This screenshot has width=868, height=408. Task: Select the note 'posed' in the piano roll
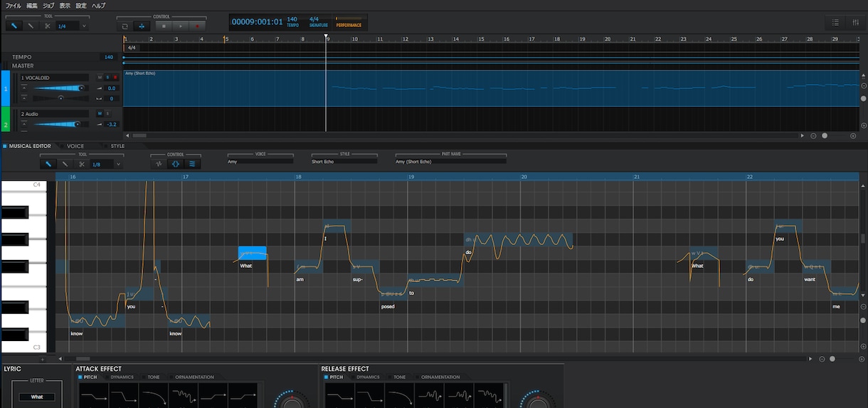tap(393, 293)
